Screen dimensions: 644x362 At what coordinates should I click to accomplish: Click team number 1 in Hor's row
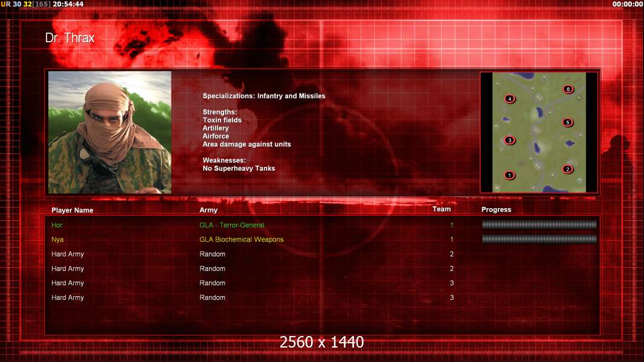tap(452, 225)
